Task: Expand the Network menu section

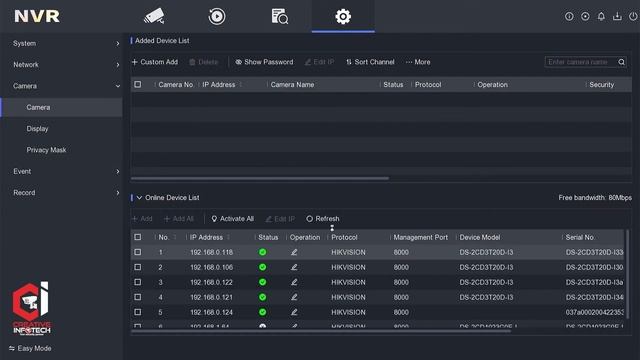Action: coord(61,64)
